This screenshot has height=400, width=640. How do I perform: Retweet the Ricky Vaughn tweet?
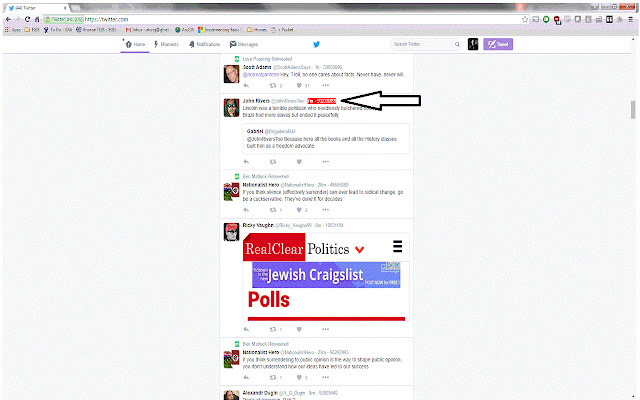pyautogui.click(x=273, y=329)
